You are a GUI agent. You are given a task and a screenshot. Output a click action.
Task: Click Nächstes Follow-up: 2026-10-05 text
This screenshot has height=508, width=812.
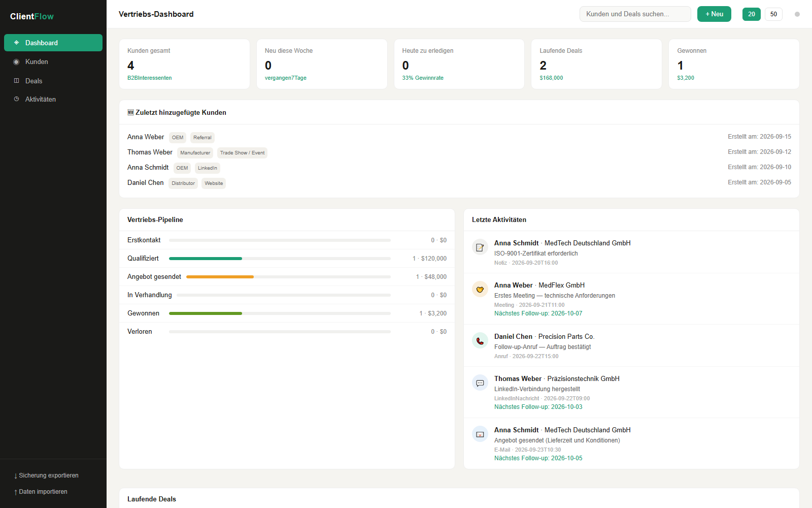click(x=538, y=458)
